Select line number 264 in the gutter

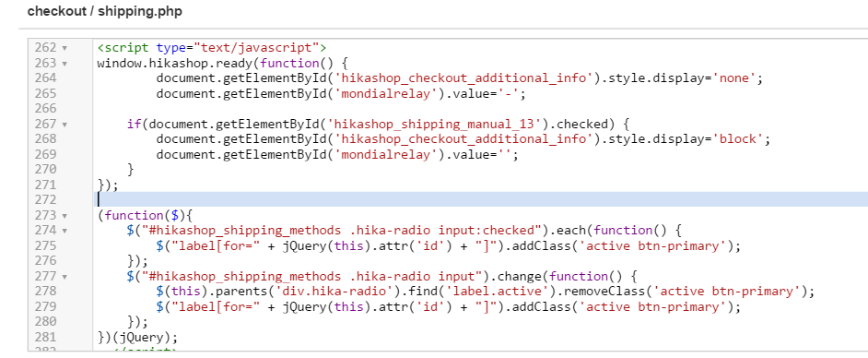coord(45,78)
